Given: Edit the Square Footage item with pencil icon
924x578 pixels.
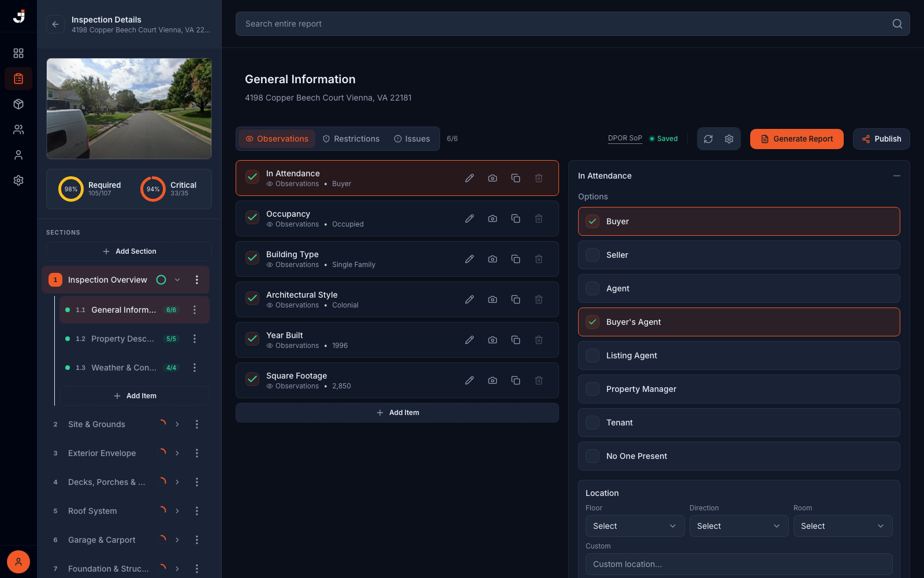Looking at the screenshot, I should click(x=470, y=380).
